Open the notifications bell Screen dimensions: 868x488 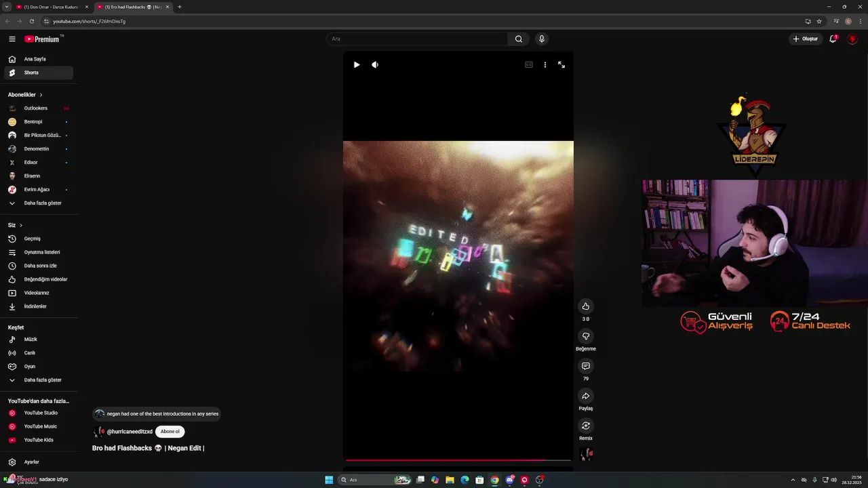[x=833, y=39]
